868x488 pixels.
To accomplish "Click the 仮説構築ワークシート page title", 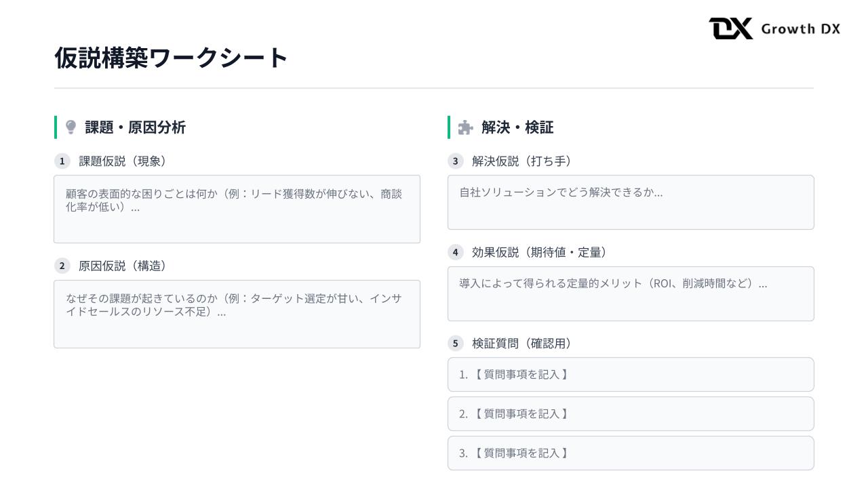I will point(172,58).
